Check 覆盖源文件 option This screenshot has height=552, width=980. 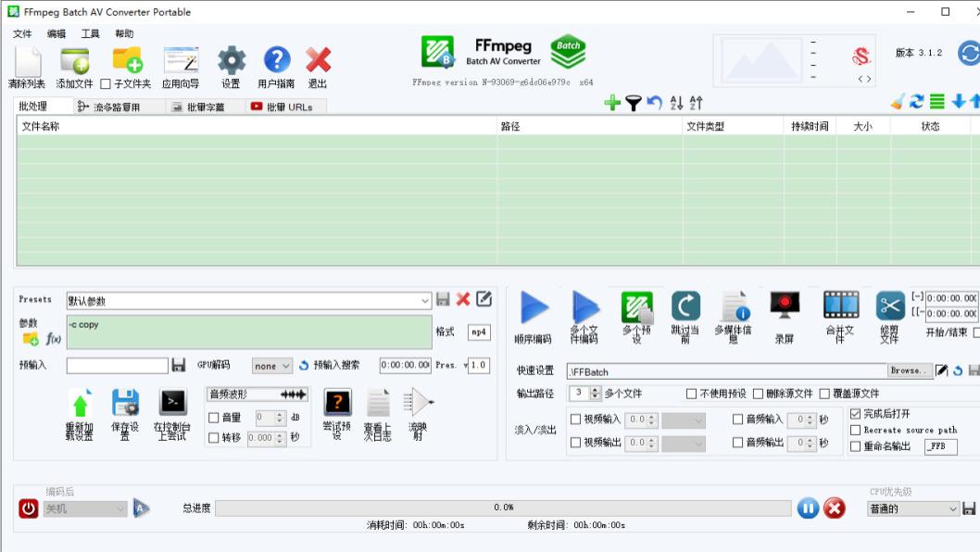click(824, 394)
